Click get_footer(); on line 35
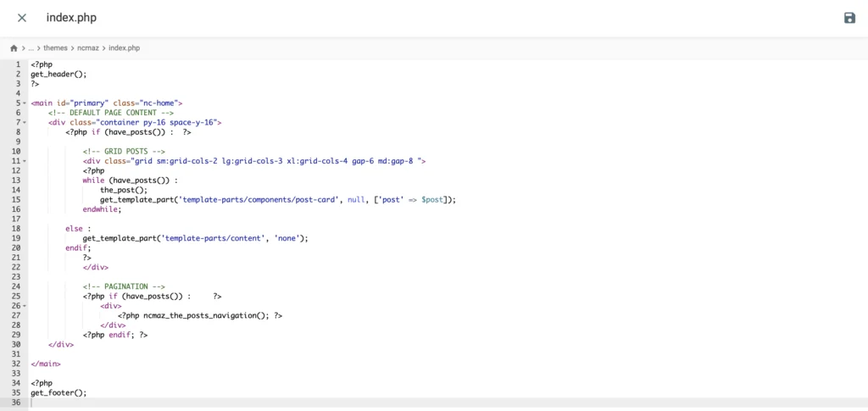 pos(58,392)
